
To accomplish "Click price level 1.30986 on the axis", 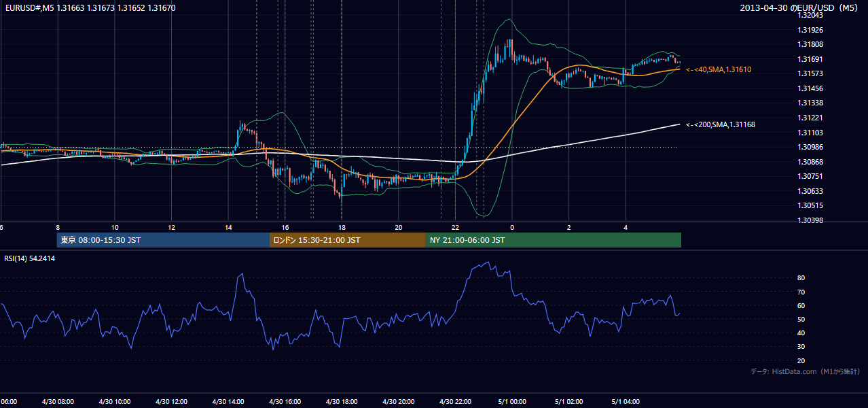I will [x=810, y=147].
